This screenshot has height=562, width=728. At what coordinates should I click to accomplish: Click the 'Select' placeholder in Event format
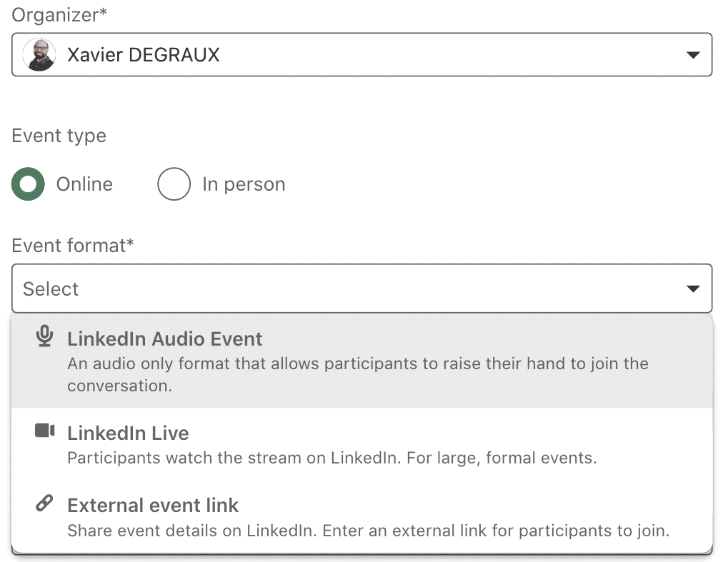51,288
